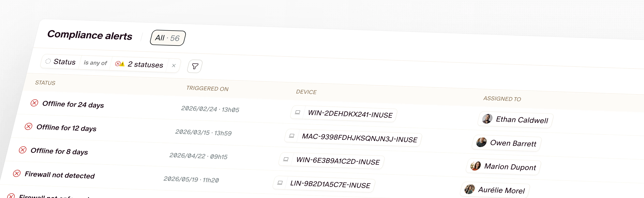Select the Ethan Caldwell assignee name

pyautogui.click(x=522, y=120)
